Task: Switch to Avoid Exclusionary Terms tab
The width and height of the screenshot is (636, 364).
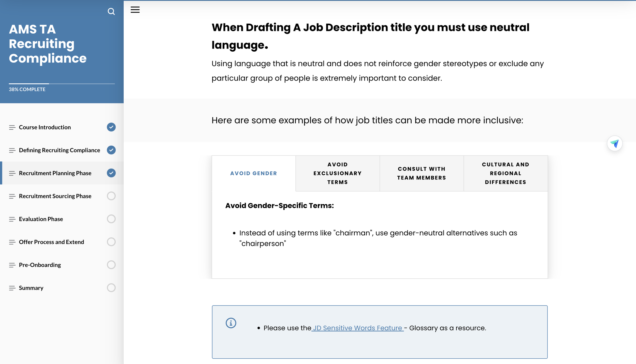Action: (337, 173)
